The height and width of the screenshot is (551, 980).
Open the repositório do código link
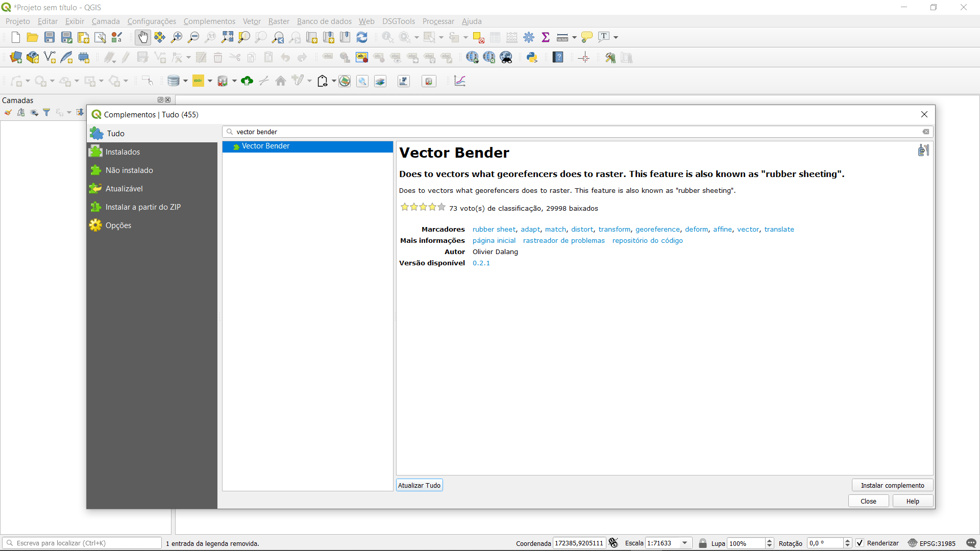click(x=647, y=241)
